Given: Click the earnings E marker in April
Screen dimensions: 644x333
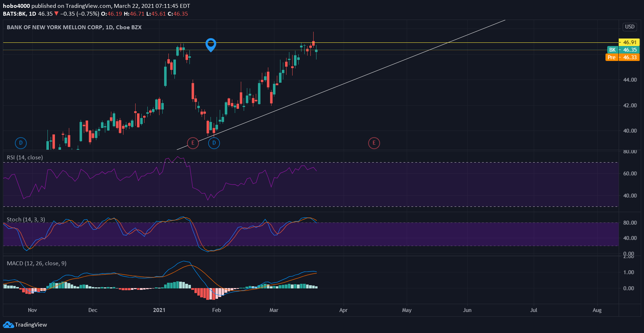Looking at the screenshot, I should click(x=374, y=143).
